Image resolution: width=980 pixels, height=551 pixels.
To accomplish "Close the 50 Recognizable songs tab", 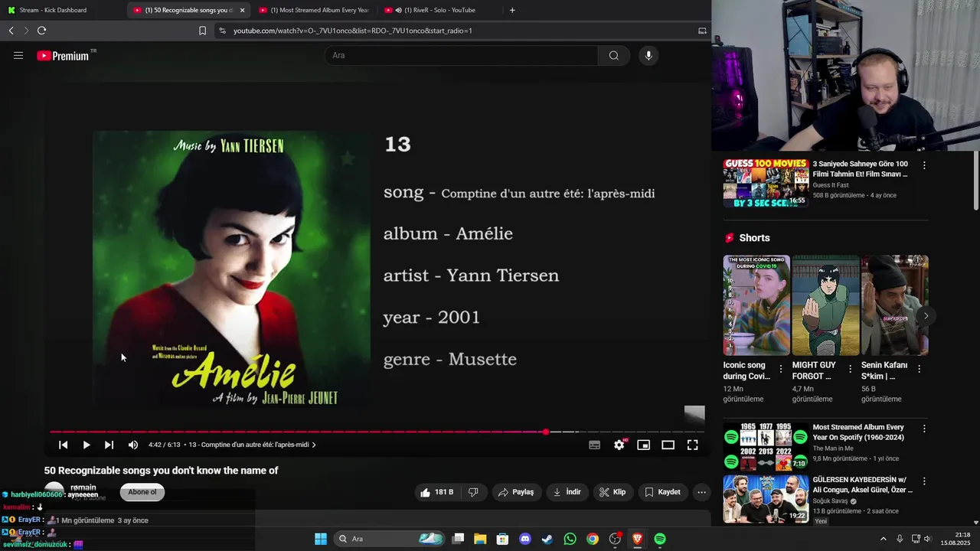I will 242,10.
